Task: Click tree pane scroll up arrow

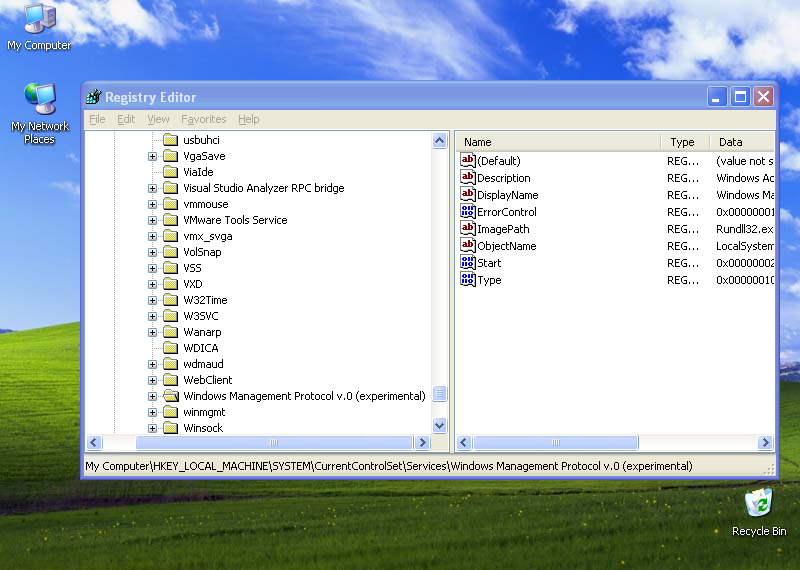Action: pyautogui.click(x=439, y=140)
